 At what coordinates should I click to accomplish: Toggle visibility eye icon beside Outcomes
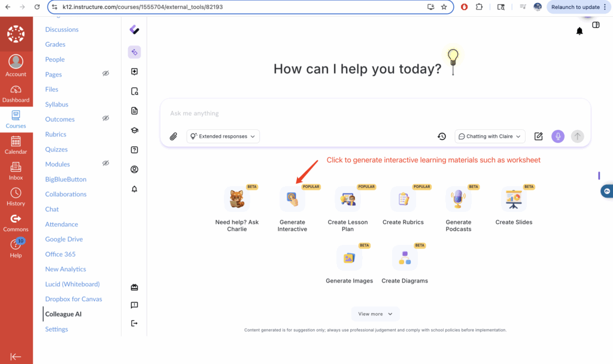point(105,119)
